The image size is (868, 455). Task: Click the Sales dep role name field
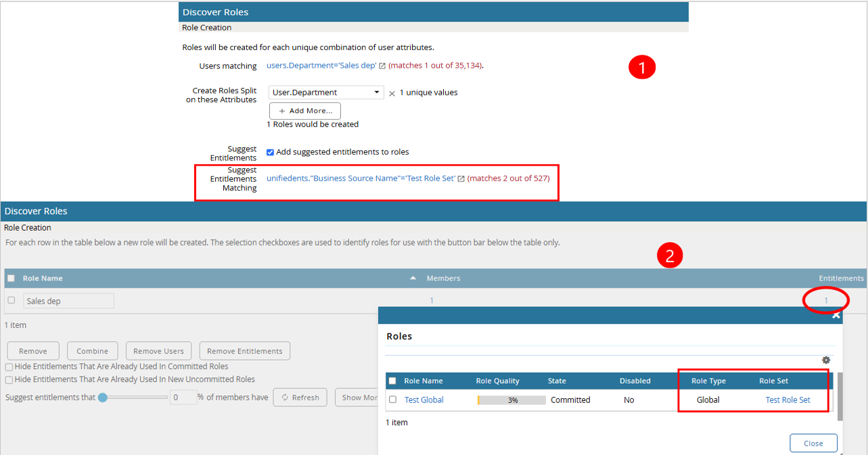click(68, 301)
